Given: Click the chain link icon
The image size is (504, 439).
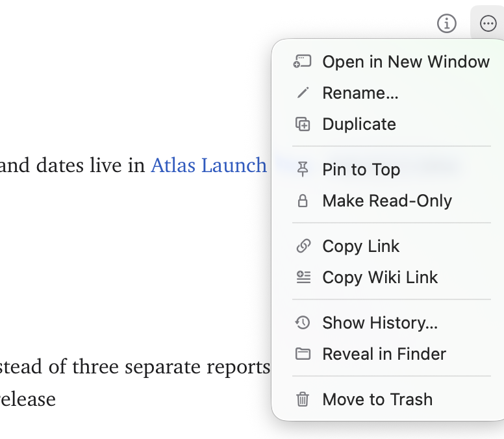Looking at the screenshot, I should [303, 246].
